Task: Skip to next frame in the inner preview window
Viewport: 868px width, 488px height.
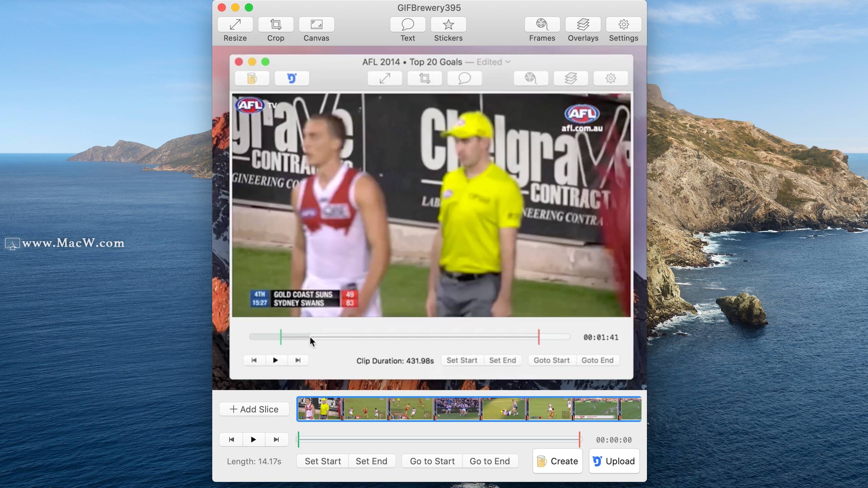Action: point(298,360)
